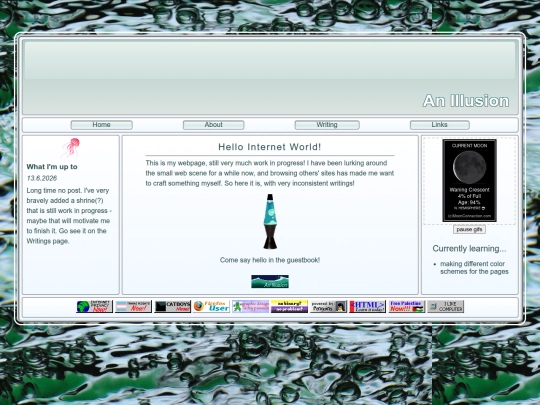Click the powered by penguin badge

click(328, 307)
